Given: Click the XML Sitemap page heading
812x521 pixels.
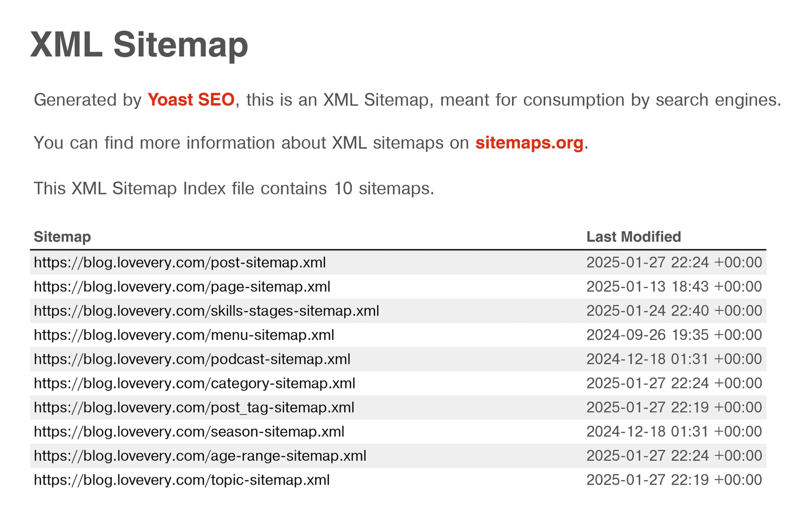Looking at the screenshot, I should click(139, 45).
